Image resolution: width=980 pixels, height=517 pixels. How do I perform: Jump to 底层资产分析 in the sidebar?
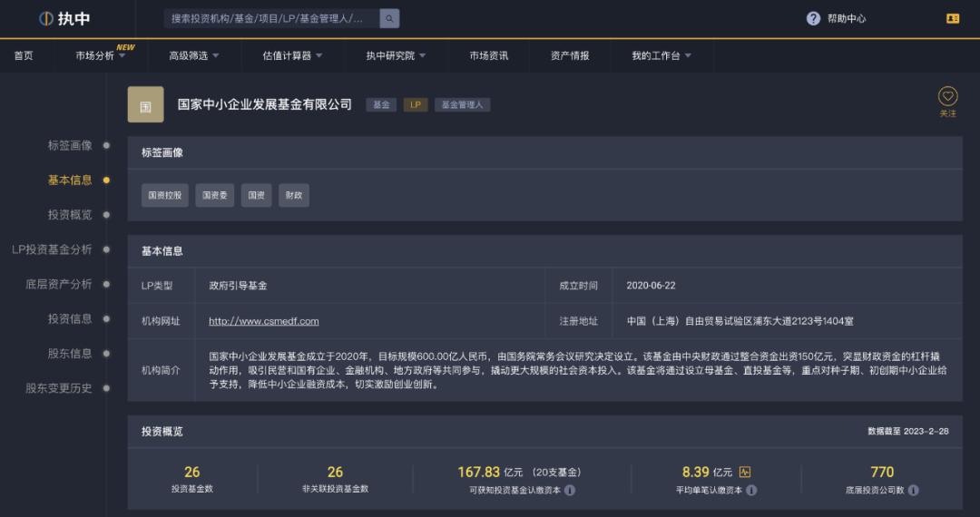(59, 284)
